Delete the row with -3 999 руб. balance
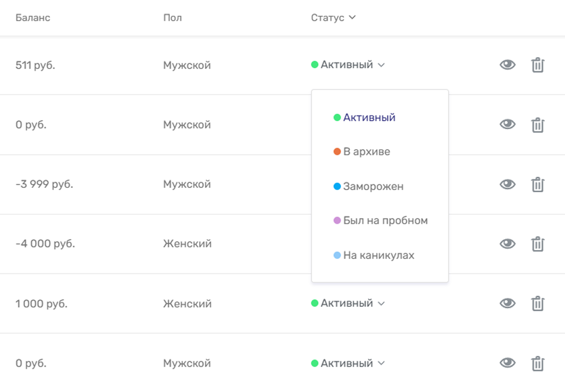The height and width of the screenshot is (392, 565). coord(538,184)
